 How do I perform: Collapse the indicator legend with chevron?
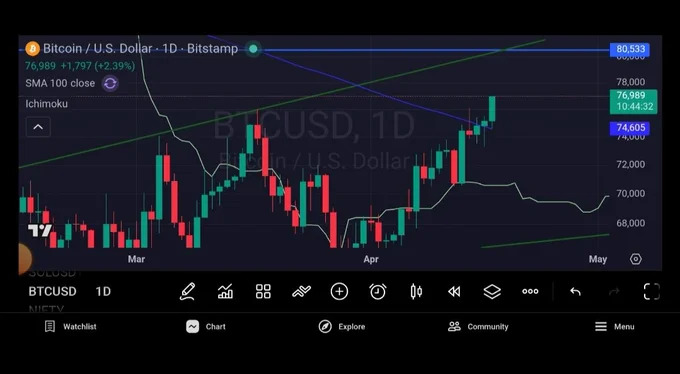point(38,127)
